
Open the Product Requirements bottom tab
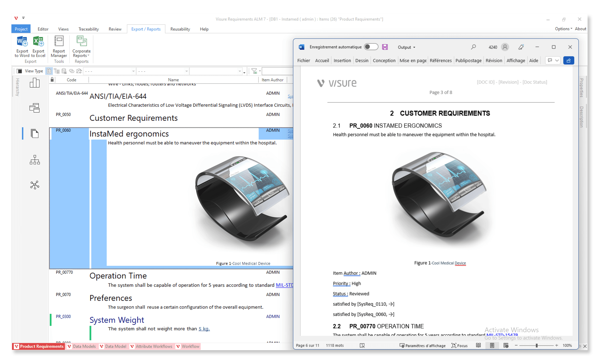click(39, 346)
